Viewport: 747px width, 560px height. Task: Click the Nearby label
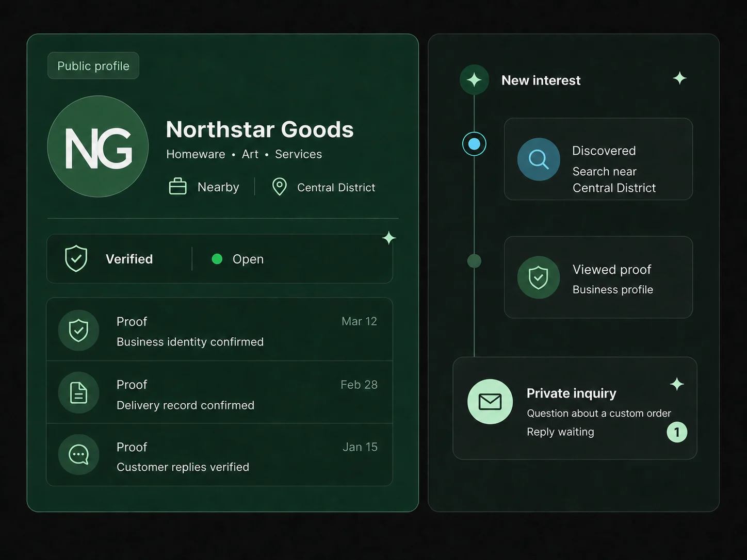(218, 187)
